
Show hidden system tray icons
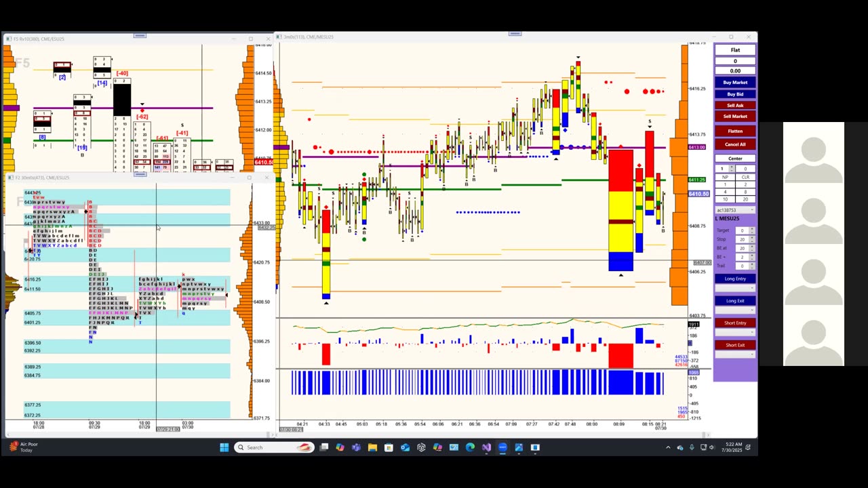point(668,447)
